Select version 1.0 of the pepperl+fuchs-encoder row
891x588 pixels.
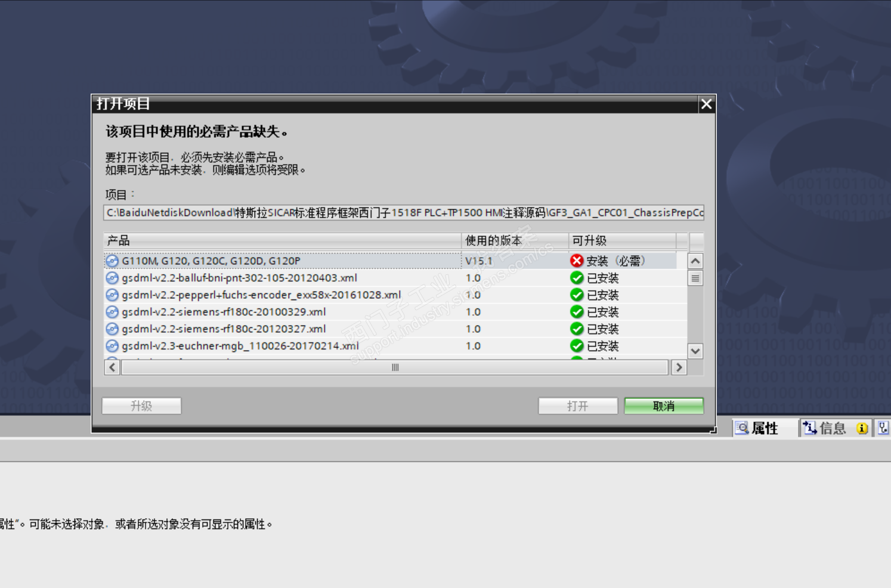515,295
